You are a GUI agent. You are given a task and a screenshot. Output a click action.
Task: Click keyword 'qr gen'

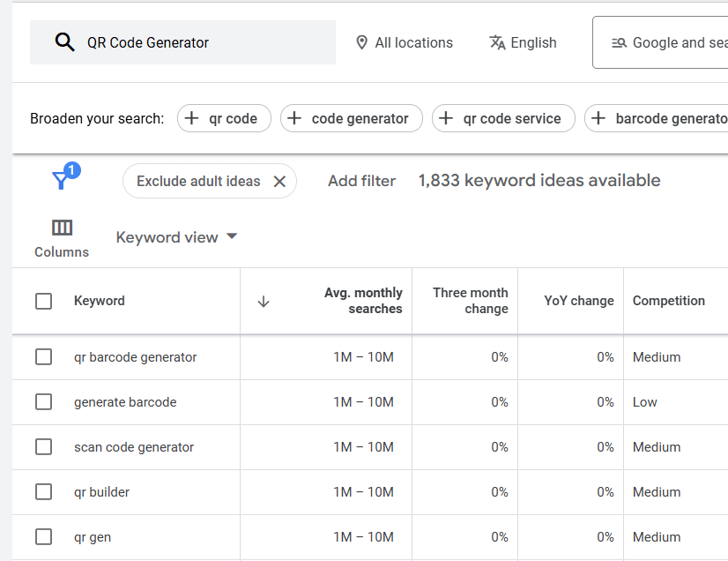(x=93, y=537)
